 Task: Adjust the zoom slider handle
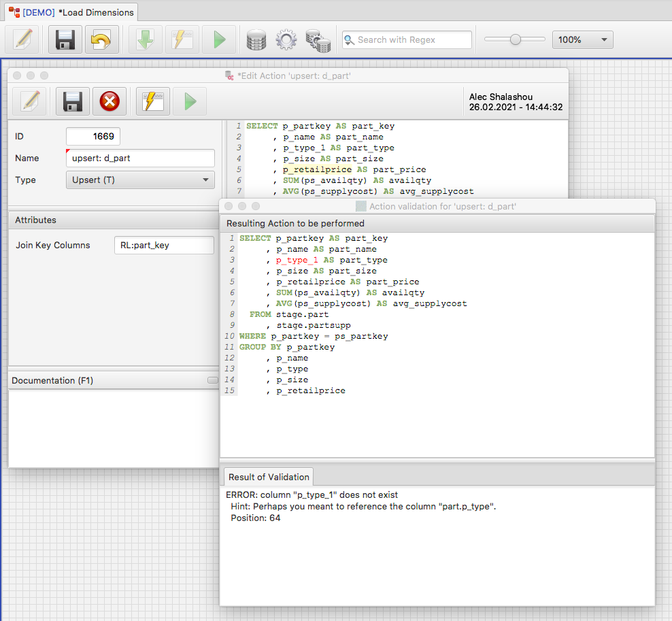[516, 40]
